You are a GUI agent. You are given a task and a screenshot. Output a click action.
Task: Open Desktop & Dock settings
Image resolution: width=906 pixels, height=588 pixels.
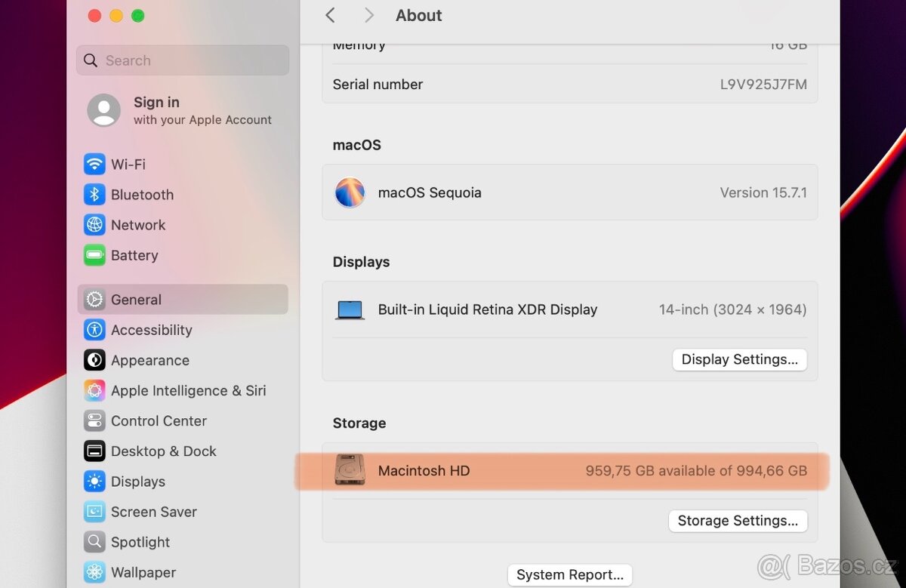click(163, 451)
